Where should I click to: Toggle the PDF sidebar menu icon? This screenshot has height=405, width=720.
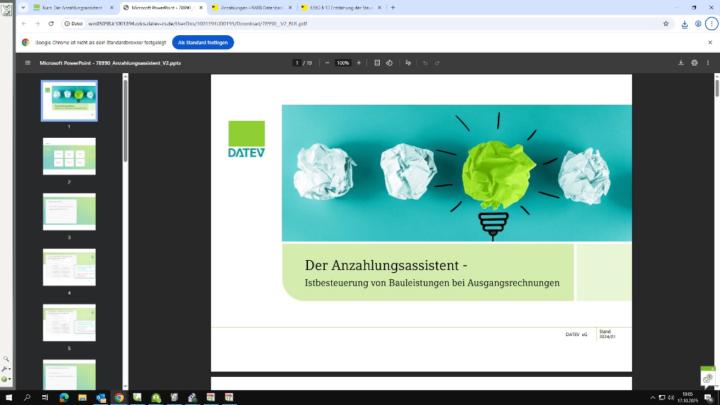27,62
